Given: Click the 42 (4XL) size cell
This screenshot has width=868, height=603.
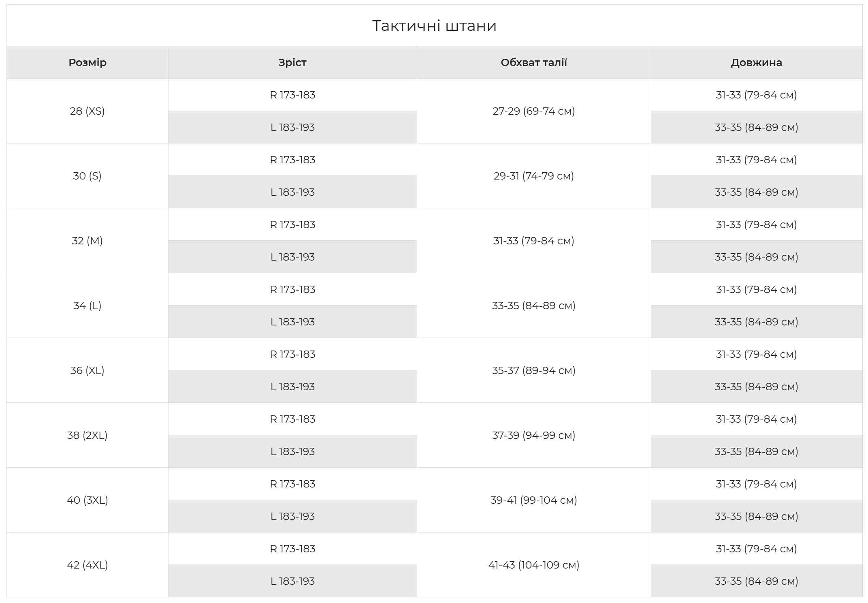Looking at the screenshot, I should pos(87,565).
